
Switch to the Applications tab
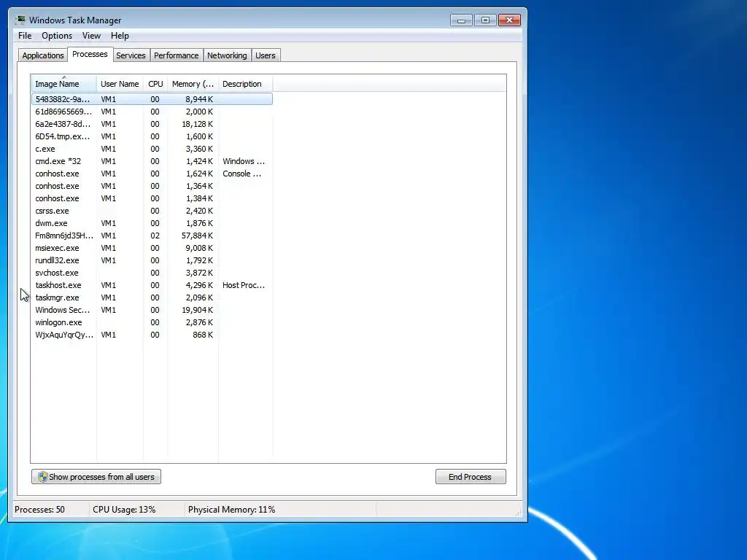[x=43, y=55]
